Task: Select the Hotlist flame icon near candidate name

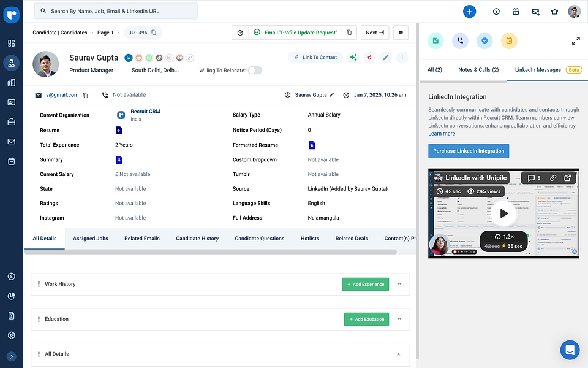Action: pos(370,57)
